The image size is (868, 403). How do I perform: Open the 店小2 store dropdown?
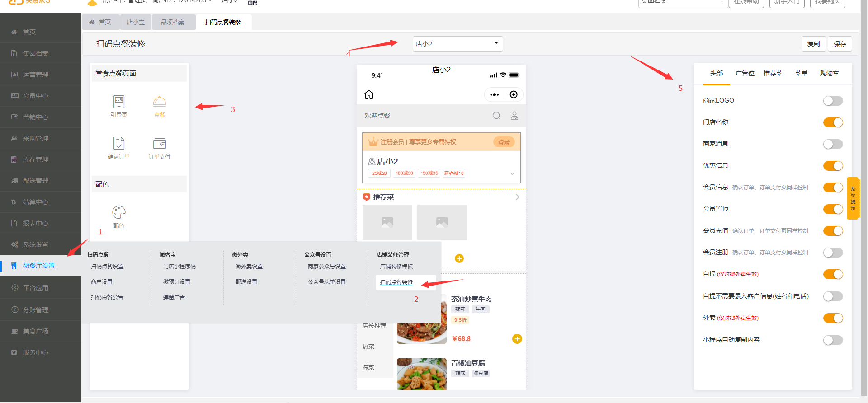(x=458, y=44)
